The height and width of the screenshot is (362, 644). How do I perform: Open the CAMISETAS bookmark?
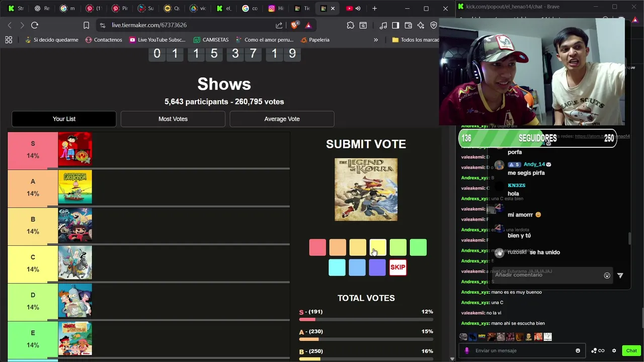click(211, 40)
